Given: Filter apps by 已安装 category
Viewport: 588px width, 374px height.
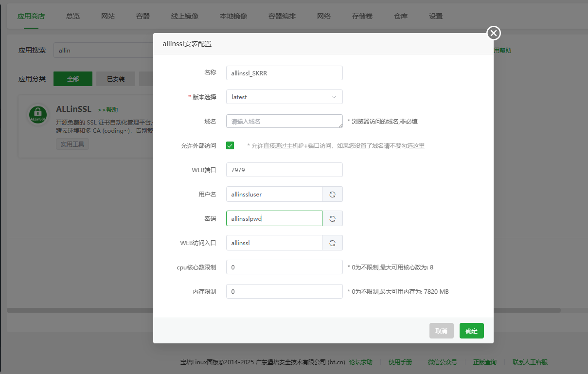Looking at the screenshot, I should click(x=116, y=79).
